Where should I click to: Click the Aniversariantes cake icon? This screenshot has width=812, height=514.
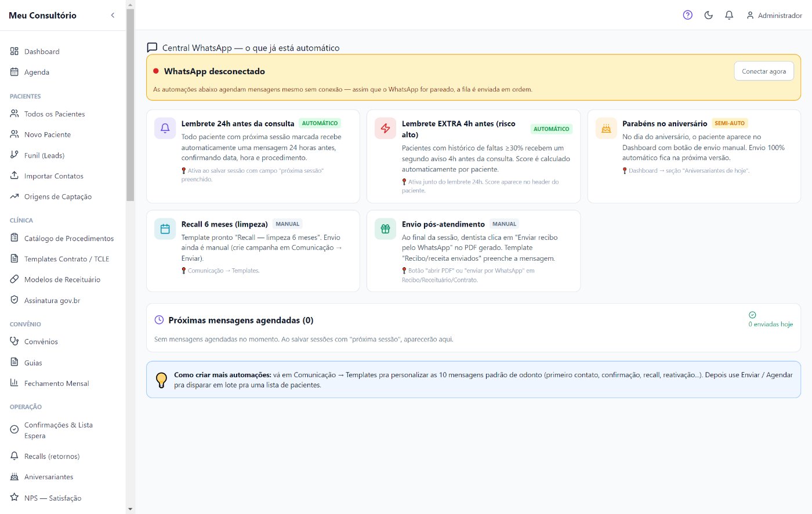coord(14,477)
